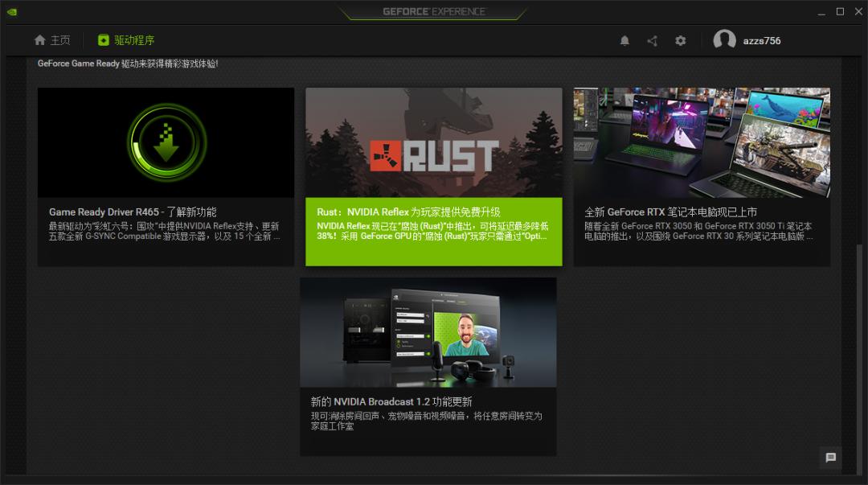The height and width of the screenshot is (485, 868).
Task: Click Broadcast description text 现可消除房间回声
Action: [426, 421]
